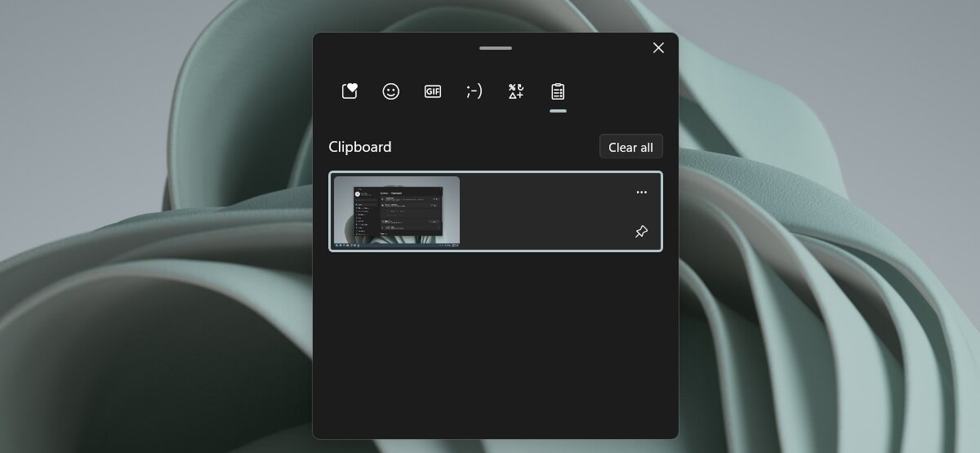Click the empty panel area below clipboard item
Screen dimensions: 980x453
[x=496, y=343]
